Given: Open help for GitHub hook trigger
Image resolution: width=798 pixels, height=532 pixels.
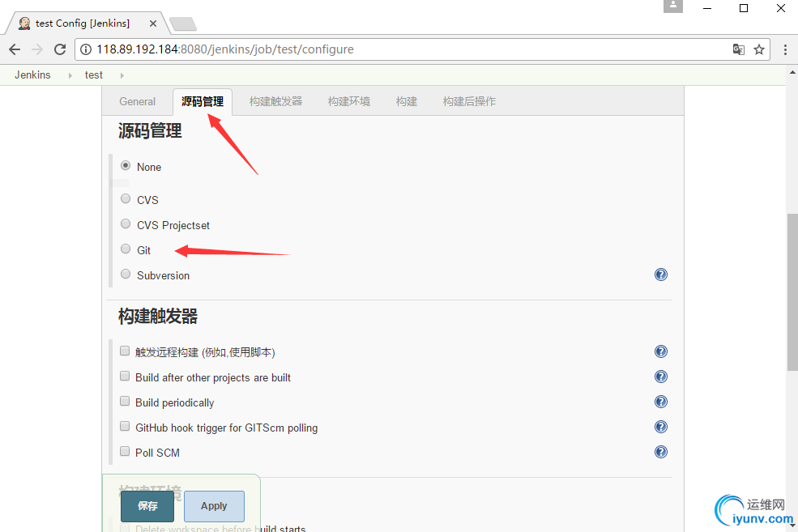Looking at the screenshot, I should 660,427.
